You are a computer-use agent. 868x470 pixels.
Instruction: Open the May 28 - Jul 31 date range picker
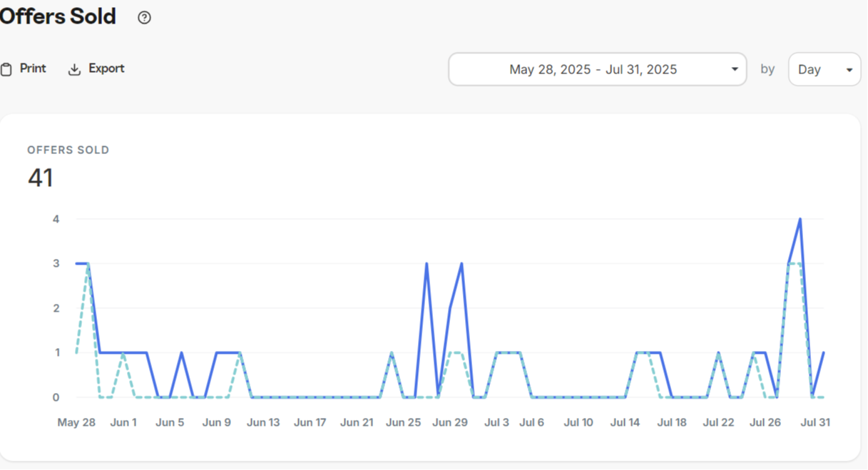[598, 69]
